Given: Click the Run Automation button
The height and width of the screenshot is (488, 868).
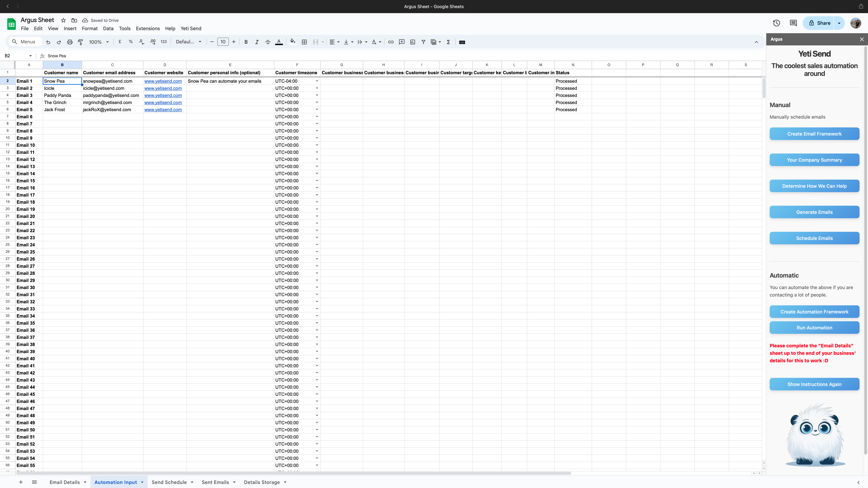Looking at the screenshot, I should pyautogui.click(x=814, y=328).
